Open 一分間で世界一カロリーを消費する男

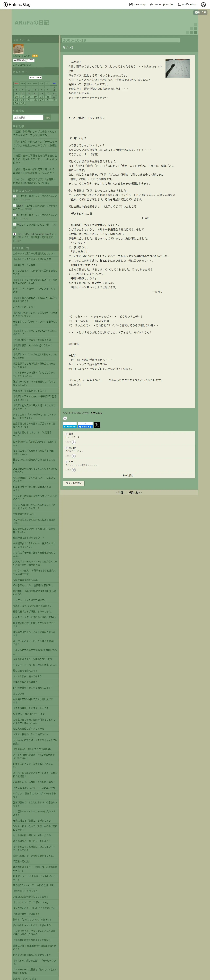32,340
